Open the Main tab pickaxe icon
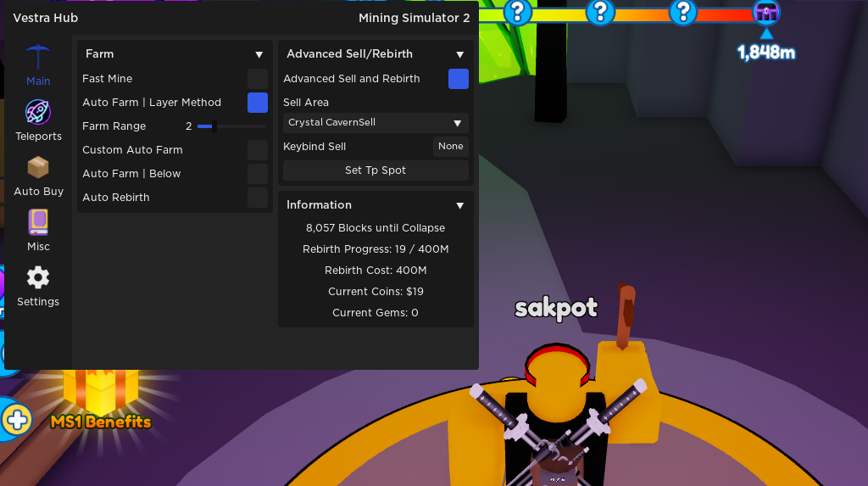Image resolution: width=868 pixels, height=486 pixels. coord(37,57)
